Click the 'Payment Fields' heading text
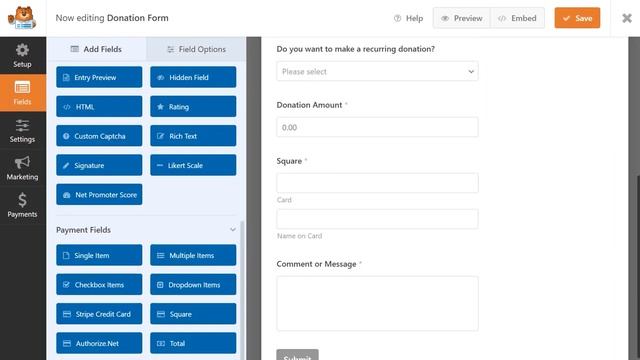The image size is (640, 360). coord(83,230)
